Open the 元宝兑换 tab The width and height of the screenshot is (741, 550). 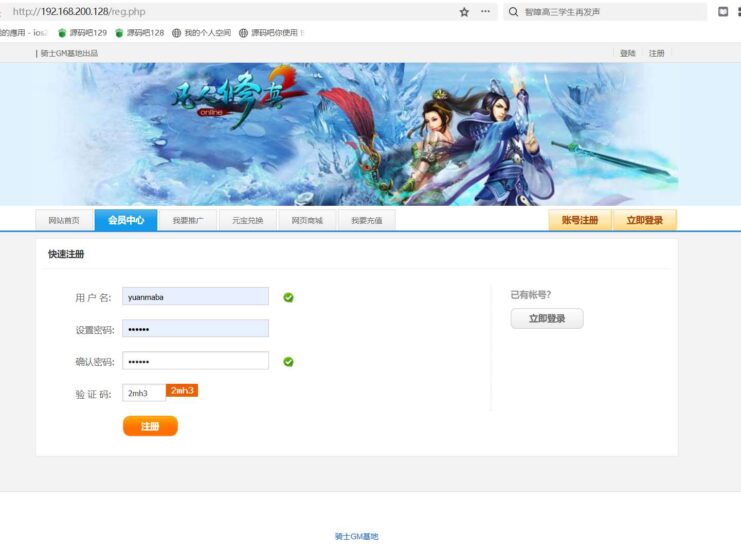click(x=248, y=220)
